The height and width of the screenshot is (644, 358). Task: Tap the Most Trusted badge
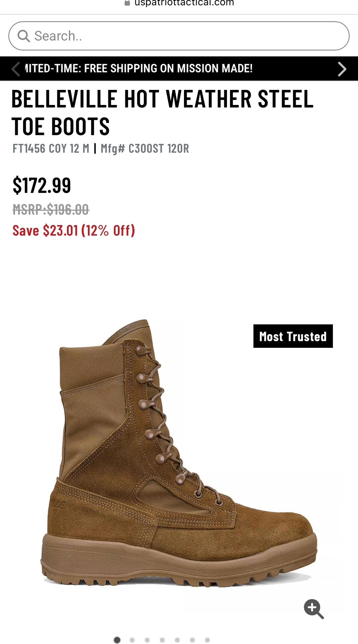click(293, 336)
